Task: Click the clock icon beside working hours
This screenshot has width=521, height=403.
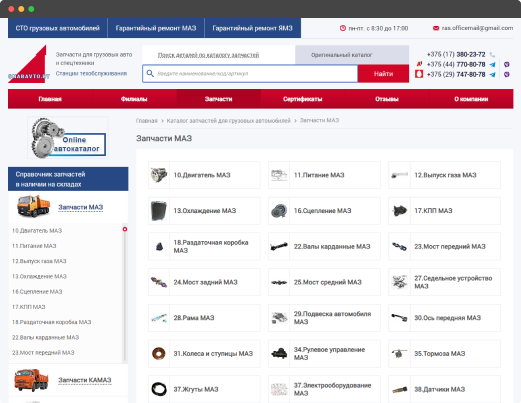Action: pos(343,28)
